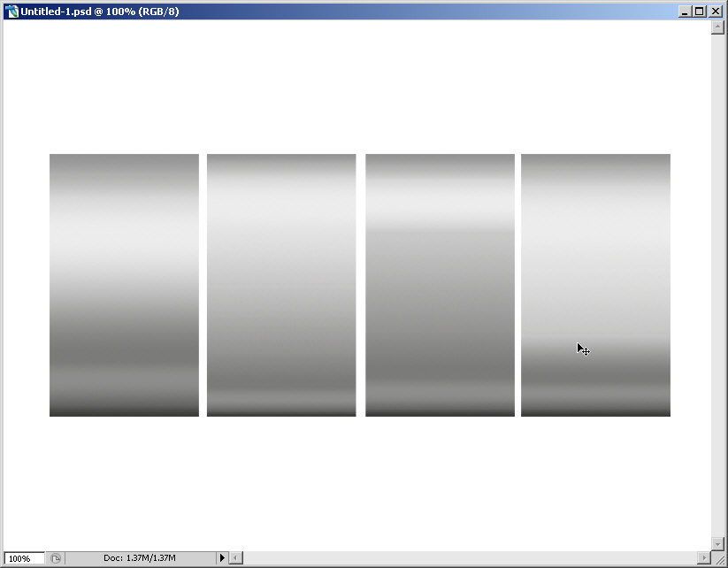This screenshot has width=728, height=568.
Task: Click the vertical scrollbar up arrow
Action: (x=717, y=27)
